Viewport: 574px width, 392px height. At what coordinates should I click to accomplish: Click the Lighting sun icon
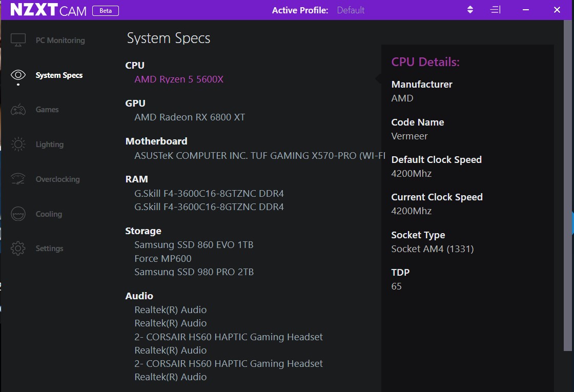(18, 144)
